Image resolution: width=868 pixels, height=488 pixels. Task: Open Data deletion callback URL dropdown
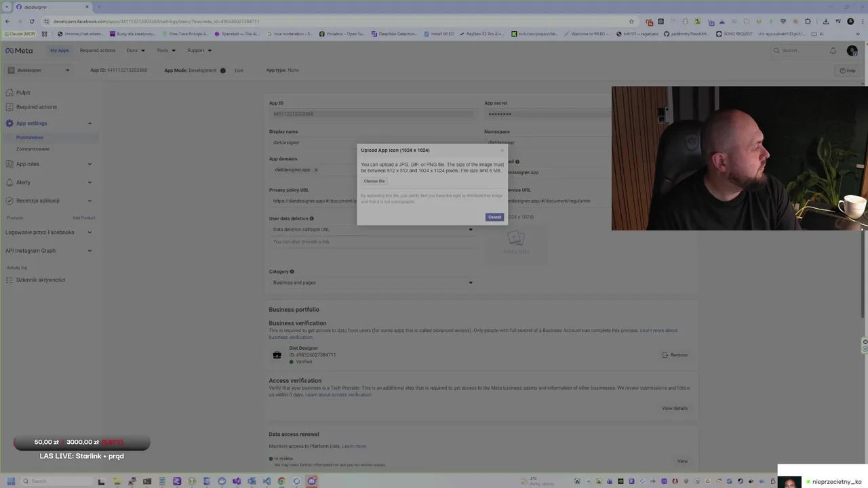point(372,229)
